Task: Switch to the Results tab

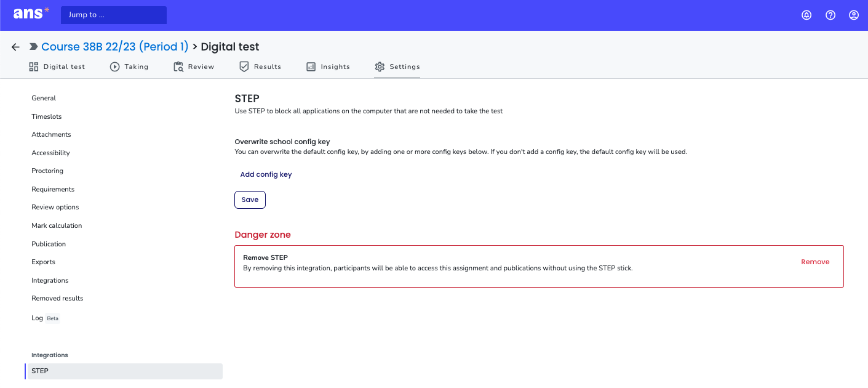Action: tap(260, 67)
